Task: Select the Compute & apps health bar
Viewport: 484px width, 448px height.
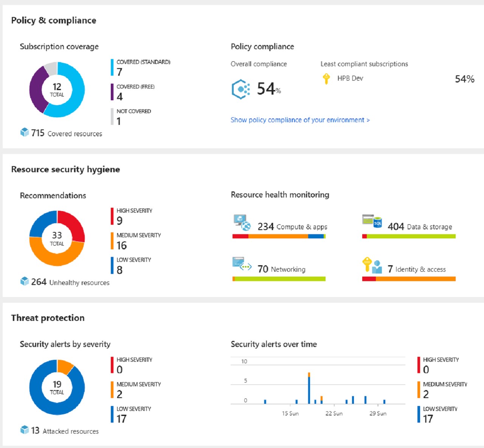Action: 279,236
